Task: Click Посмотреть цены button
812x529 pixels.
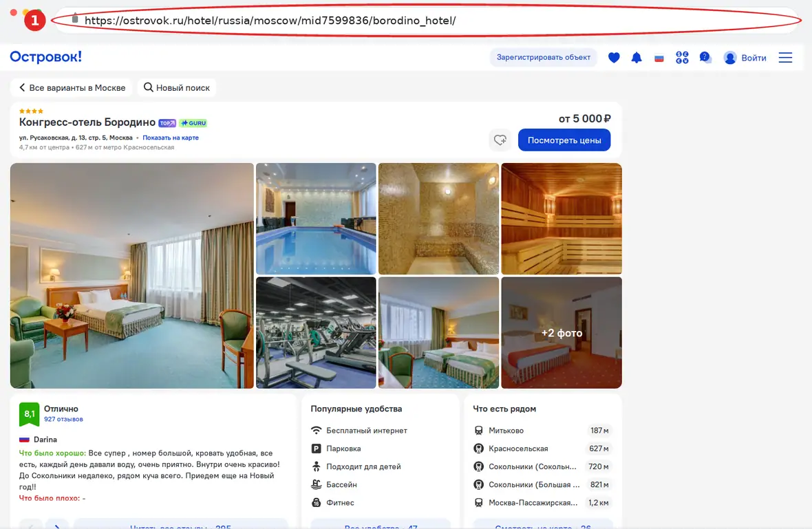Action: coord(564,140)
